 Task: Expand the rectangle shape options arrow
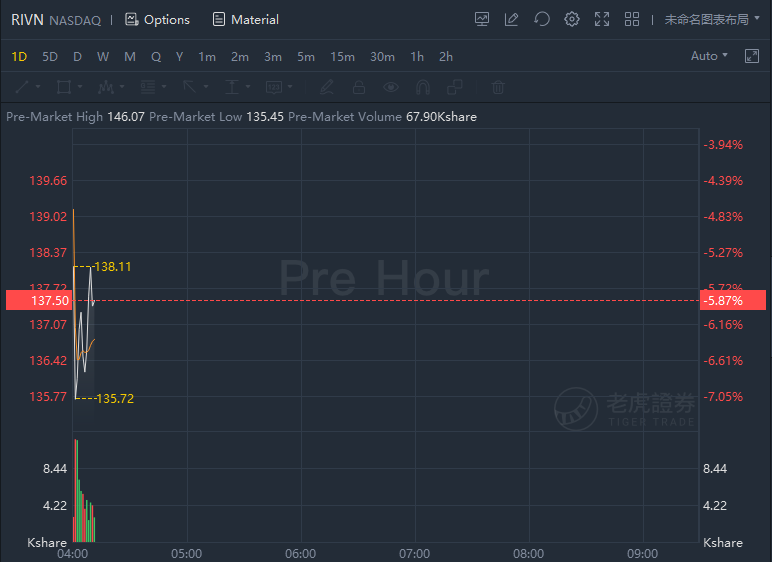point(80,87)
